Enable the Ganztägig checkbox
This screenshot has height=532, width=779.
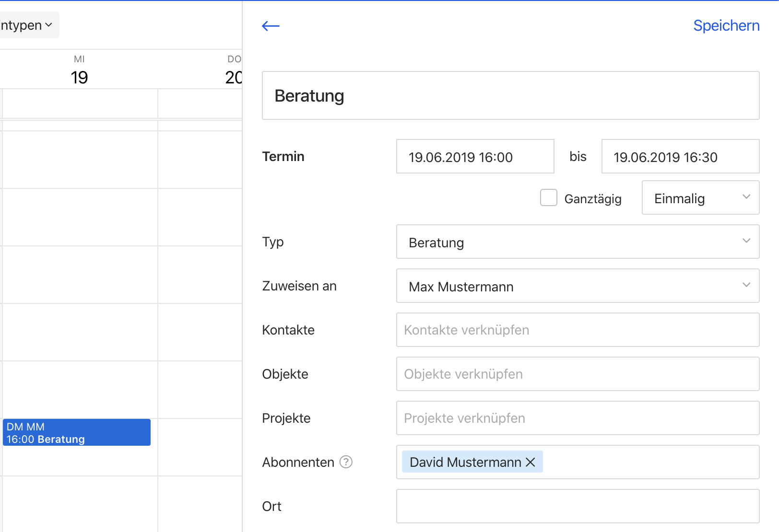[548, 197]
